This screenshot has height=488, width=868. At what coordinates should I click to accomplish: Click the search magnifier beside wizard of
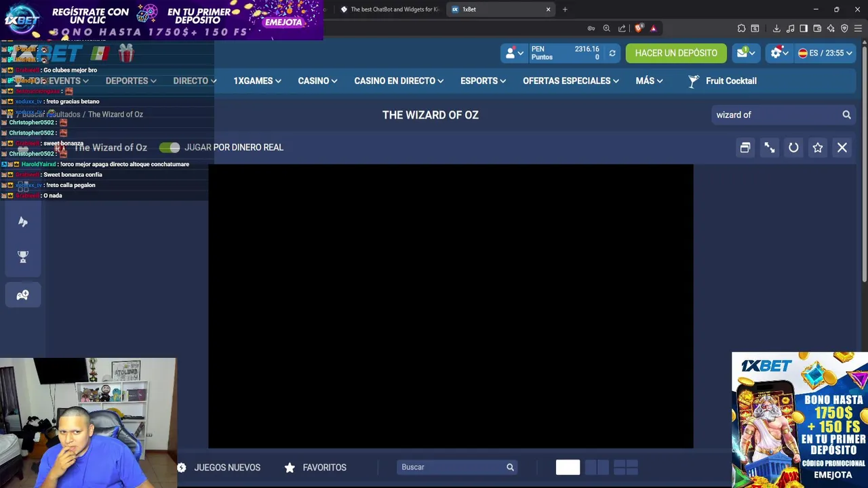click(x=846, y=115)
